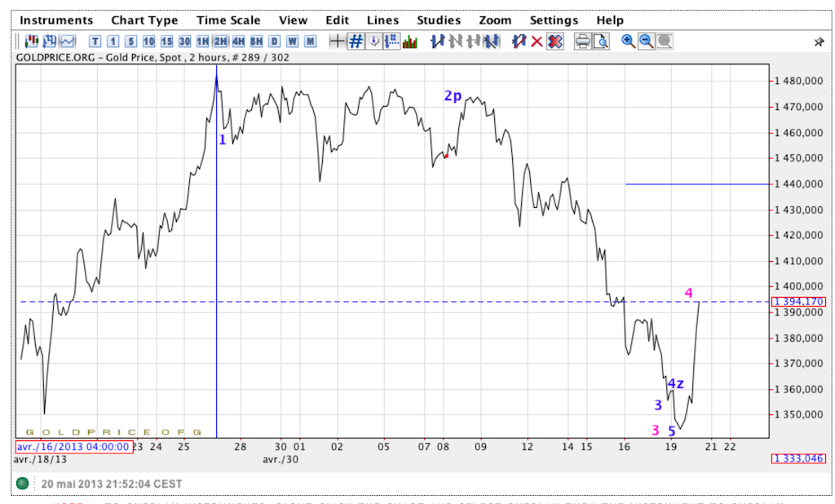
Task: Open the Instruments menu
Action: pos(56,20)
